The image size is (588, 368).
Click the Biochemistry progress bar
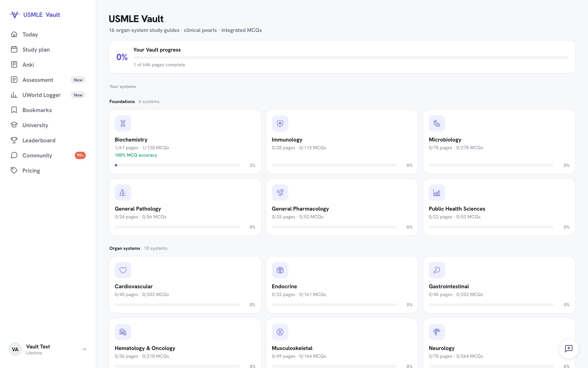[177, 165]
